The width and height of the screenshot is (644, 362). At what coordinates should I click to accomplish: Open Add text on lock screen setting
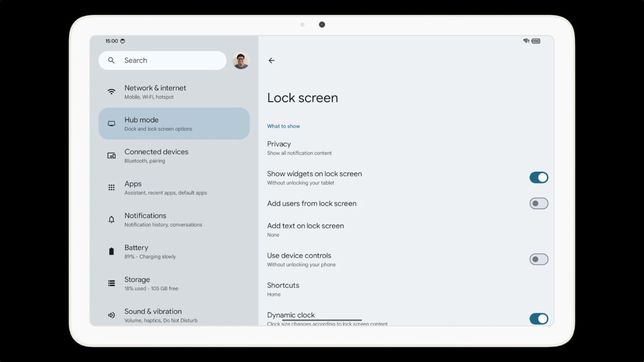point(306,229)
